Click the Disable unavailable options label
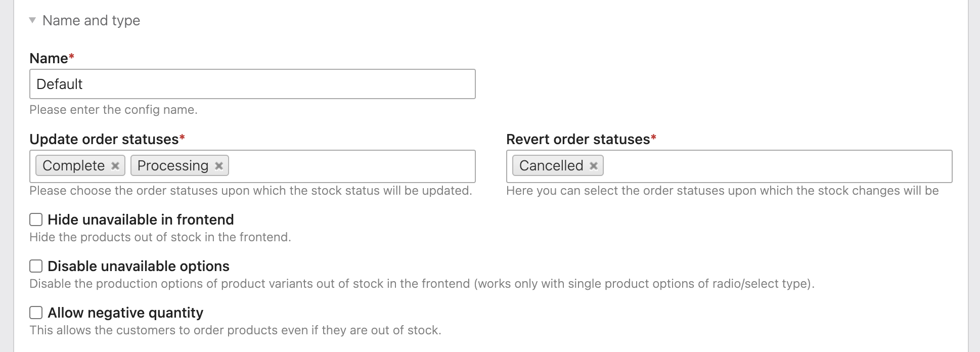 pyautogui.click(x=138, y=266)
